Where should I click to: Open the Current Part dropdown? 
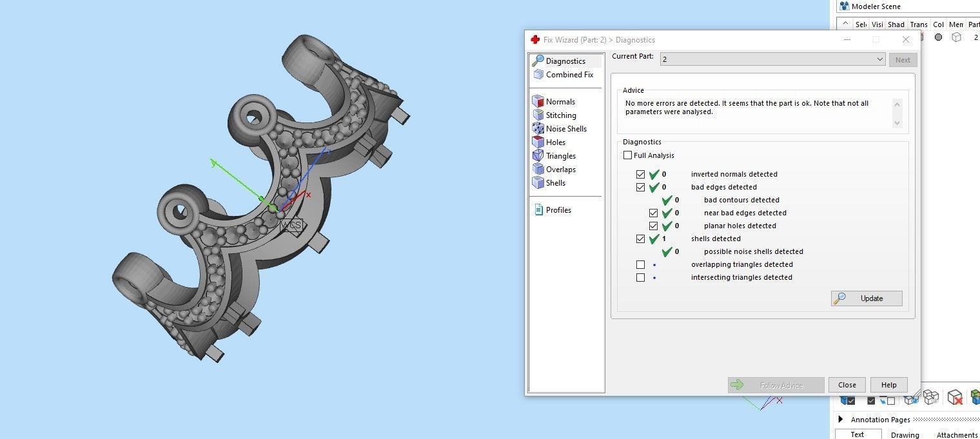pyautogui.click(x=772, y=59)
